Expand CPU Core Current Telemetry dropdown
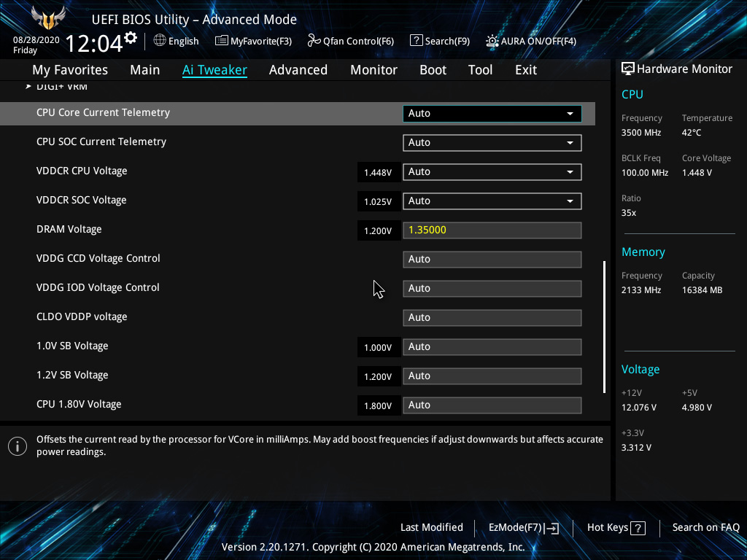The height and width of the screenshot is (560, 747). 570,114
